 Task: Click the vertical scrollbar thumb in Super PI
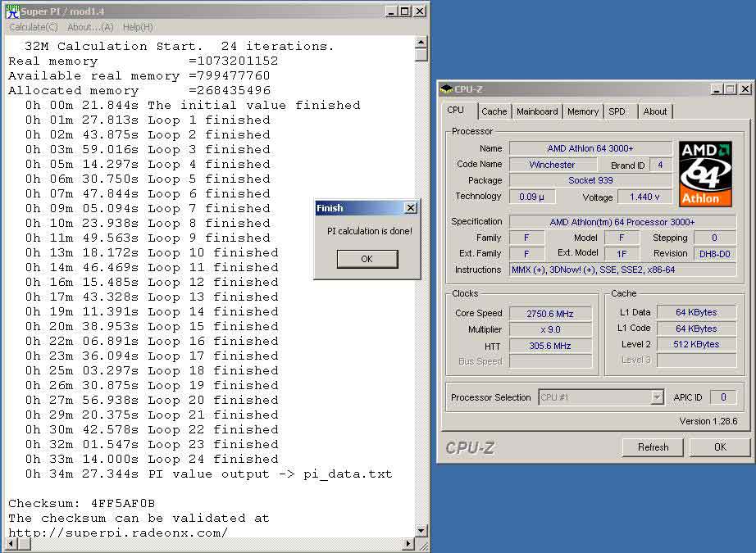point(421,54)
